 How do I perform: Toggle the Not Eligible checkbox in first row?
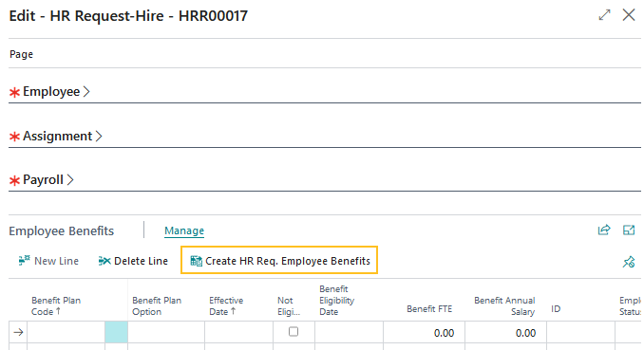pyautogui.click(x=294, y=332)
